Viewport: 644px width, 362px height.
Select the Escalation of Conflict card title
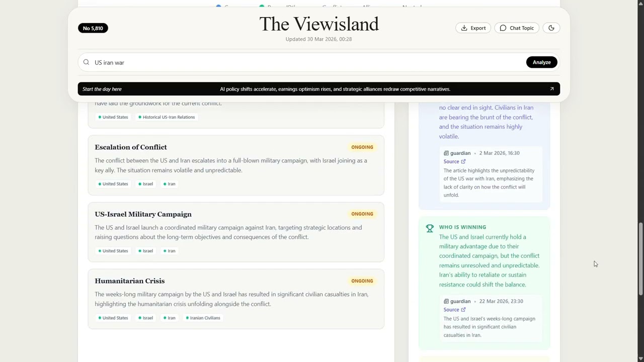[x=131, y=147]
